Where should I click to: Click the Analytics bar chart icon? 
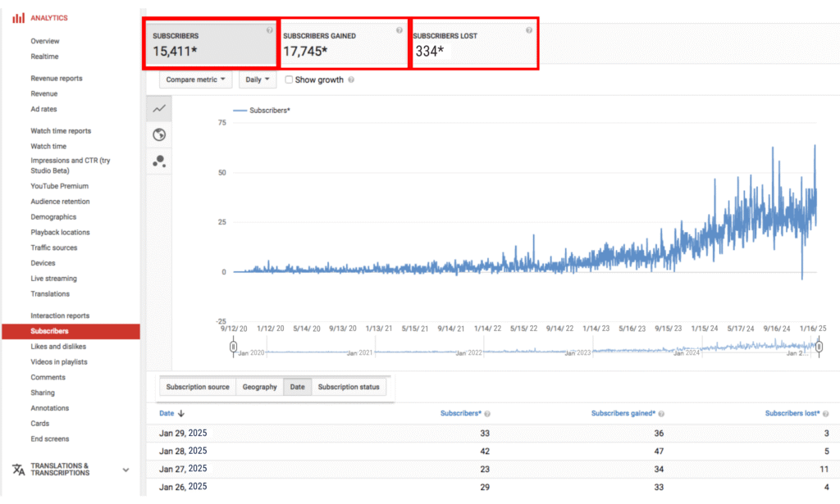(18, 18)
